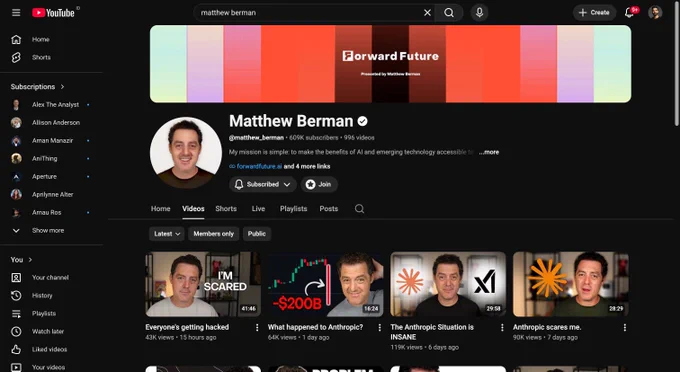Open 'and 4 more links'
The image size is (680, 372).
[x=307, y=166]
